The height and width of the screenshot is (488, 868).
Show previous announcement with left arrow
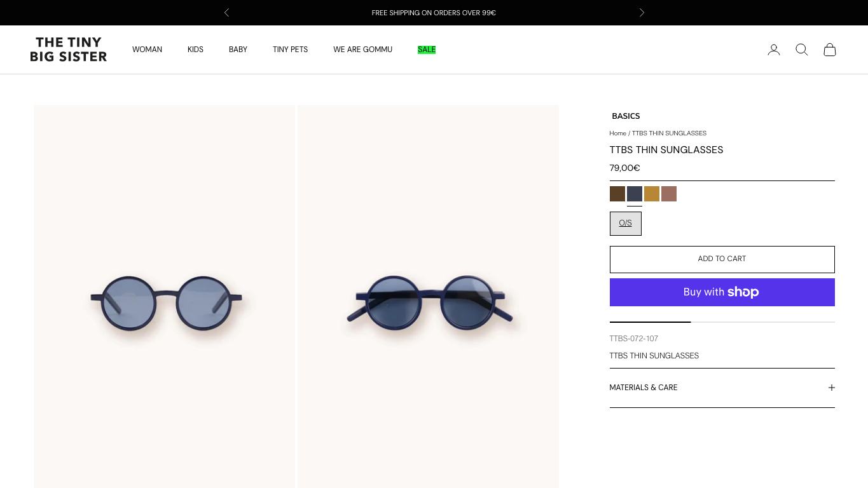point(226,13)
